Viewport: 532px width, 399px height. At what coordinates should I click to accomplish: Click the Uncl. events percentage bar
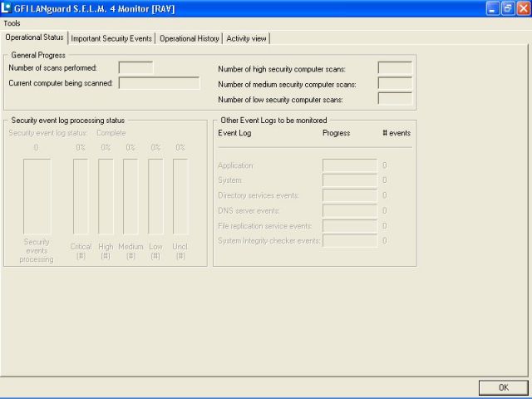(180, 196)
